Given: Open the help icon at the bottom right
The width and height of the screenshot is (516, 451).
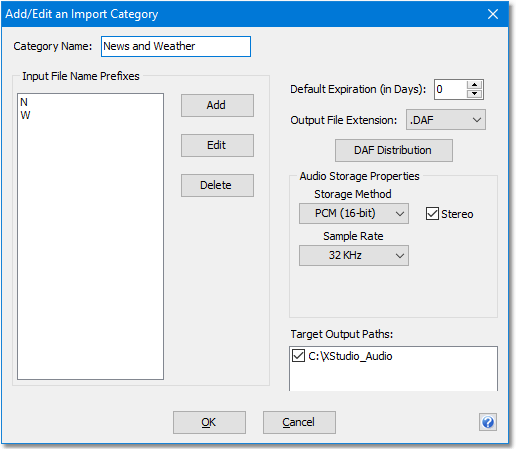Looking at the screenshot, I should [488, 422].
